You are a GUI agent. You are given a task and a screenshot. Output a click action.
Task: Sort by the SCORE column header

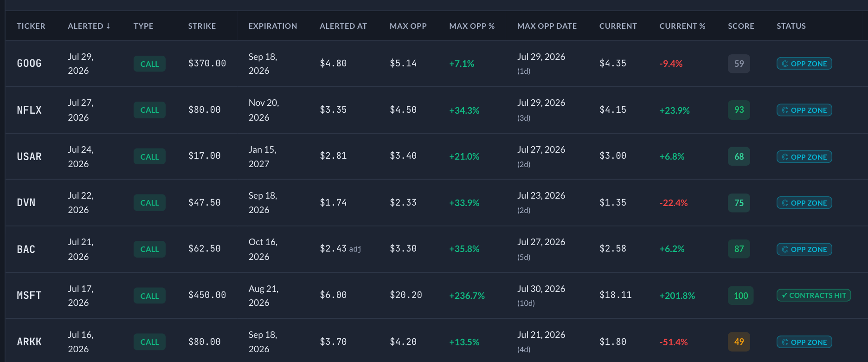click(x=741, y=26)
